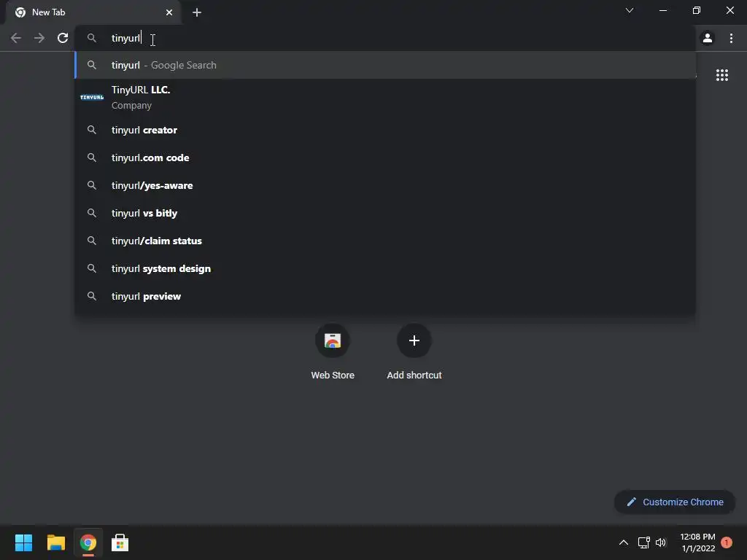The image size is (747, 560).
Task: Choose the 'tinyurl creator' suggestion
Action: click(x=385, y=130)
